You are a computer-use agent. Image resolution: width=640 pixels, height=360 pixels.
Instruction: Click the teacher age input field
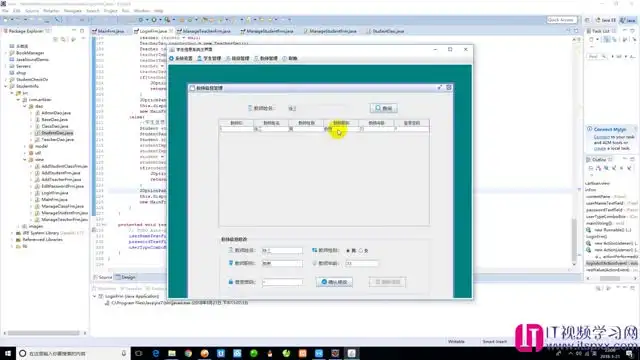pyautogui.click(x=362, y=264)
